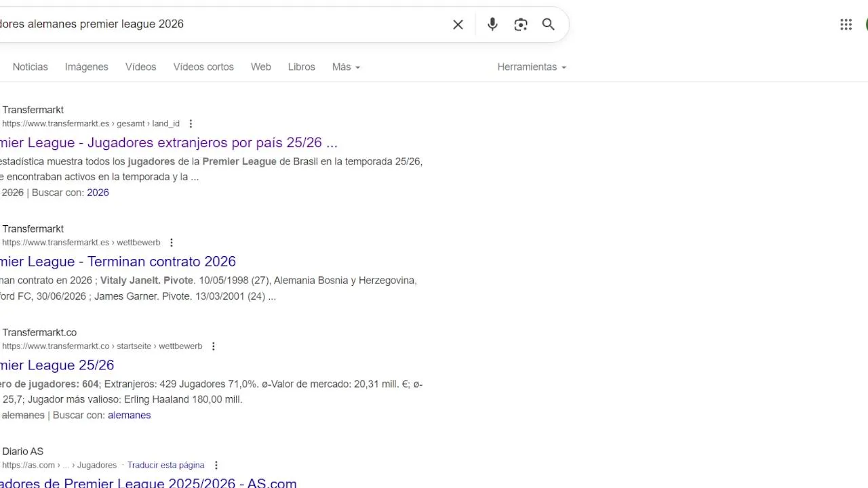Screen dimensions: 868x488
Task: Switch to the Web tab
Action: [261, 67]
